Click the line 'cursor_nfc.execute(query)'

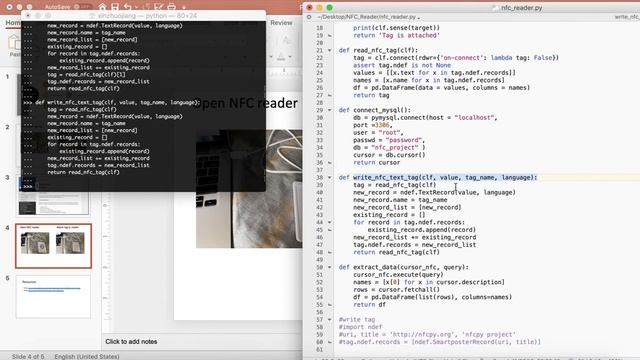pyautogui.click(x=398, y=275)
